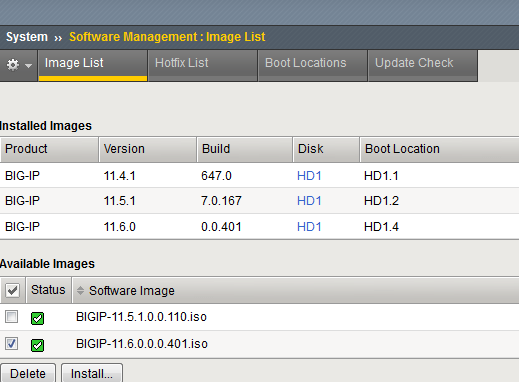Click version cell 11.6.0
519x382 pixels.
[119, 227]
